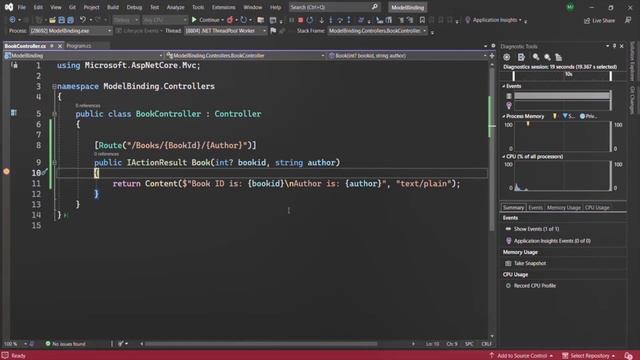Click the thread flag icon
Screen dimensions: 640x360
point(273,31)
